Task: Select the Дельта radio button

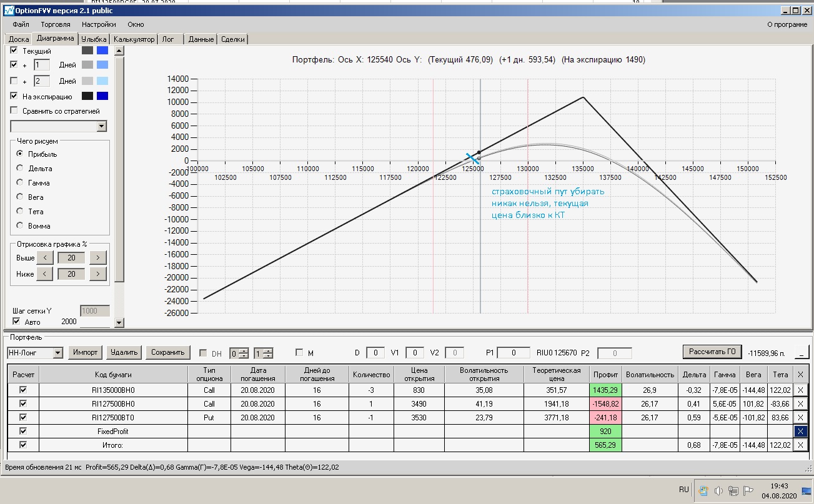Action: coord(20,168)
